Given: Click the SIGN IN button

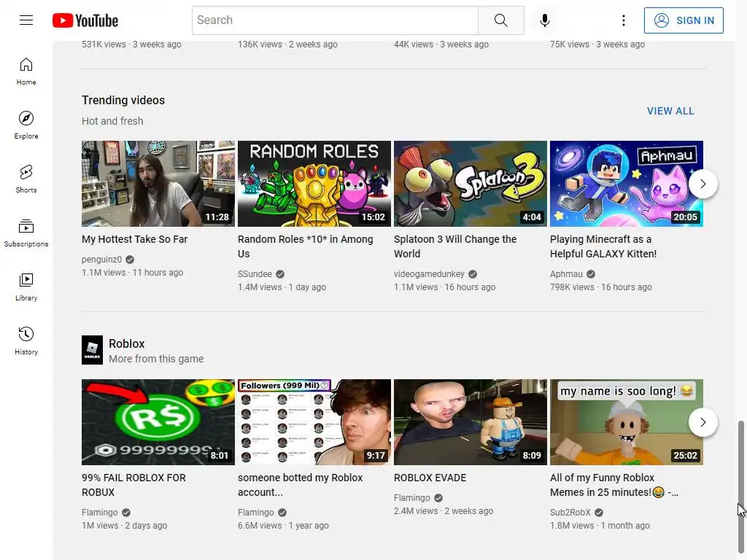Looking at the screenshot, I should (684, 20).
